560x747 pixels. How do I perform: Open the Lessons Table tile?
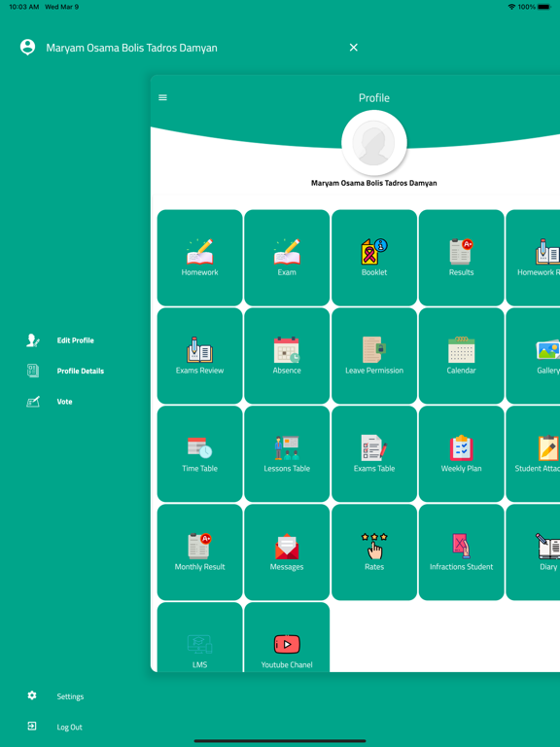(287, 454)
